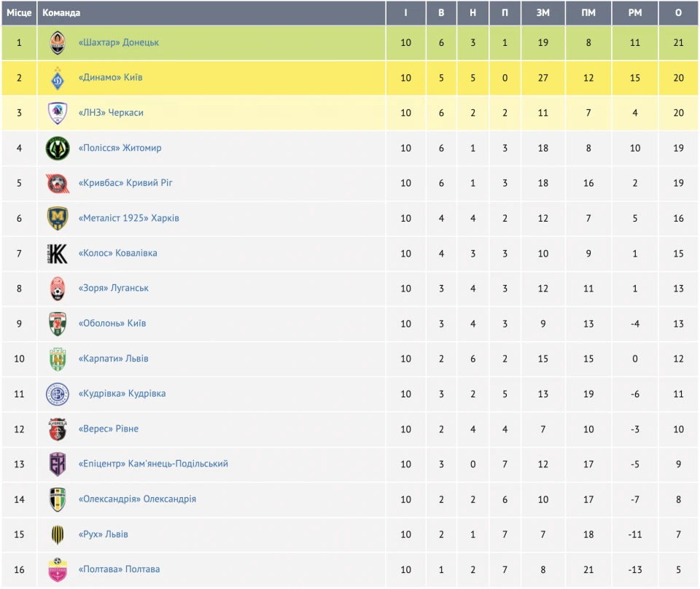Open «Епіцентр» Кам'янець-Подільський team link

pos(153,464)
